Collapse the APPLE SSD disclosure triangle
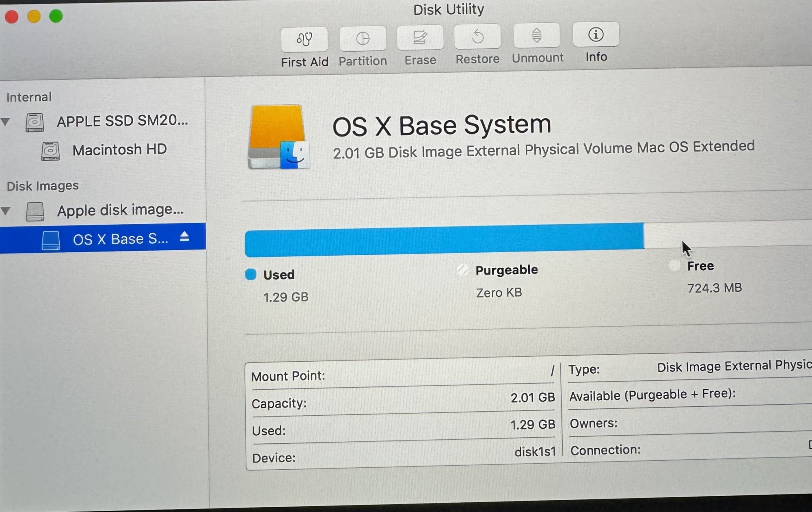Screen dimensions: 812x512 pyautogui.click(x=6, y=121)
